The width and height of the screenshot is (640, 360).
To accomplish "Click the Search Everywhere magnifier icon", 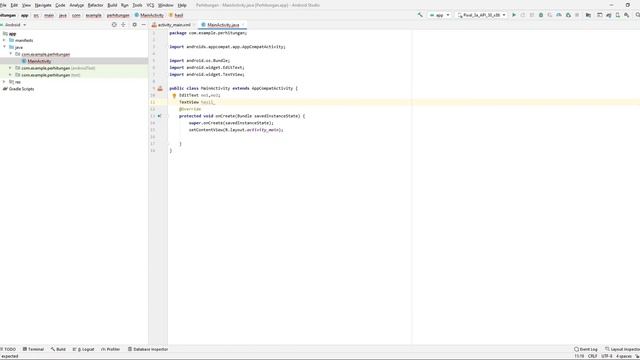I will 637,15.
